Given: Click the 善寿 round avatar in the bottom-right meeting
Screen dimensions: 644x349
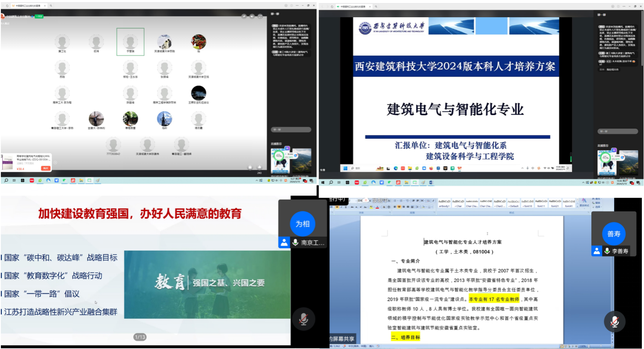Looking at the screenshot, I should (614, 234).
